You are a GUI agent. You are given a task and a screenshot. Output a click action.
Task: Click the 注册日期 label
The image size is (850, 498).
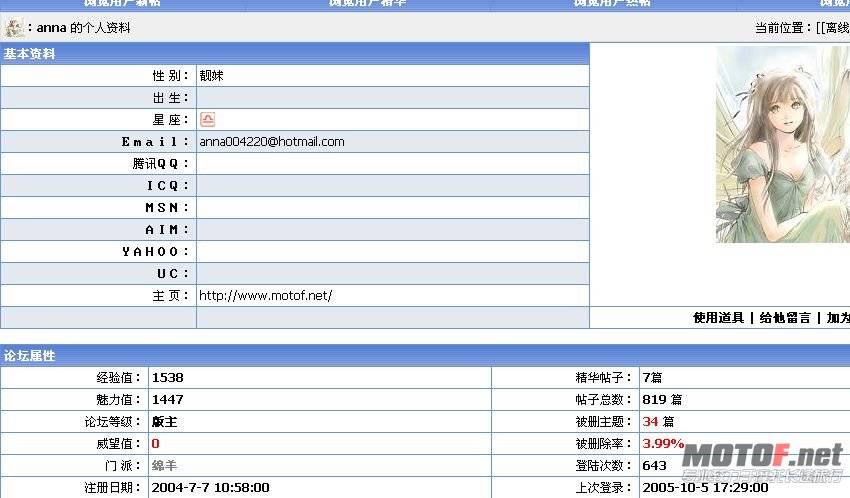coord(113,488)
